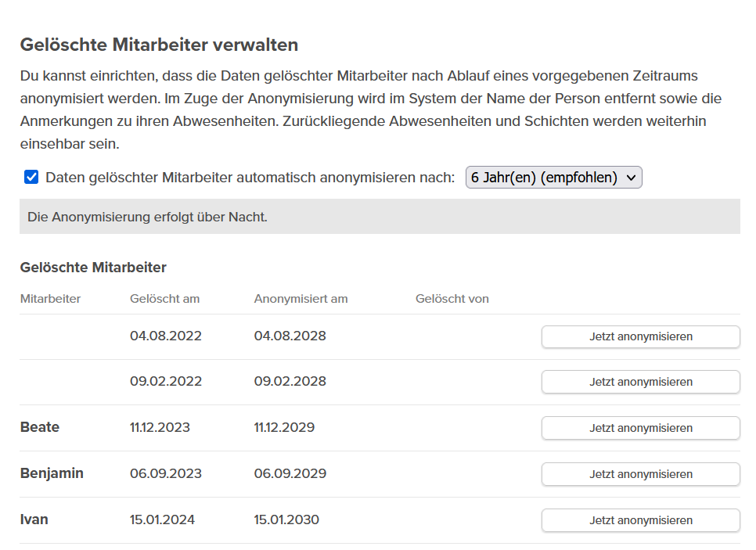
Task: Click Beate's deletion date 11.12.2023
Action: 160,427
